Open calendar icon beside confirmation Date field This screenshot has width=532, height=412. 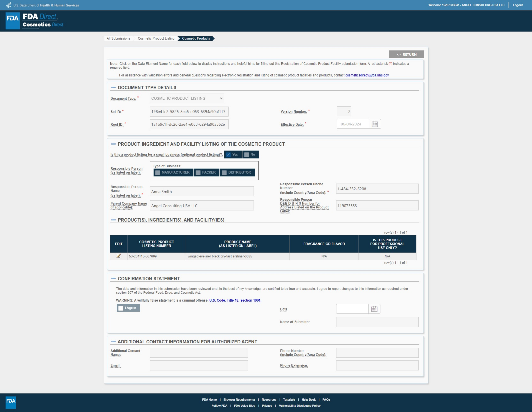click(374, 309)
